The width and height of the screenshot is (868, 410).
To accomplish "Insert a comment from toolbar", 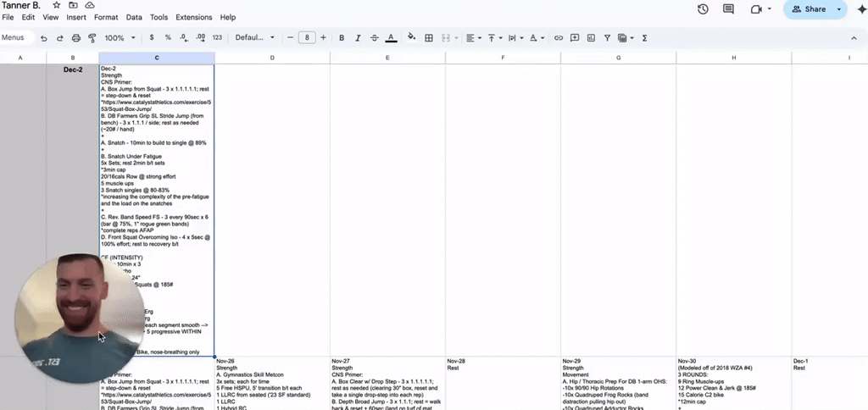I will pos(575,37).
